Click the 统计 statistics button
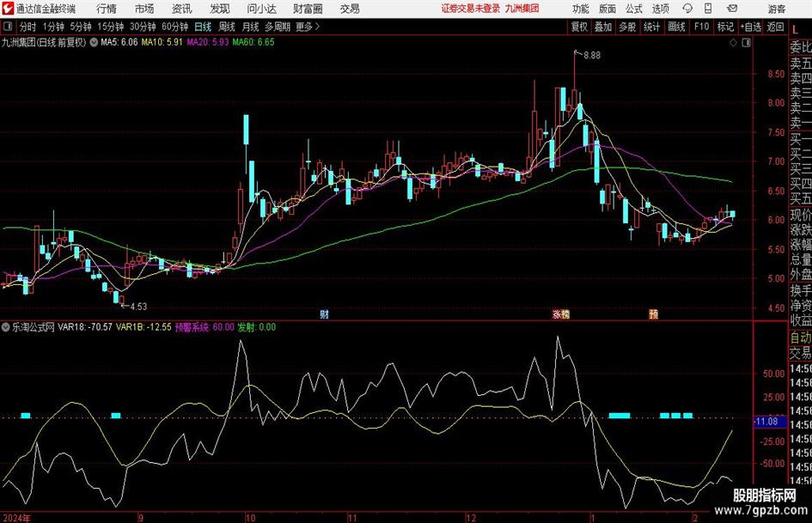This screenshot has height=523, width=812. [x=651, y=27]
